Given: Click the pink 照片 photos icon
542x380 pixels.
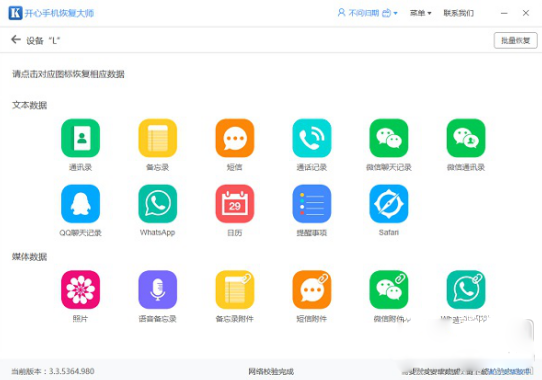Looking at the screenshot, I should 81,289.
